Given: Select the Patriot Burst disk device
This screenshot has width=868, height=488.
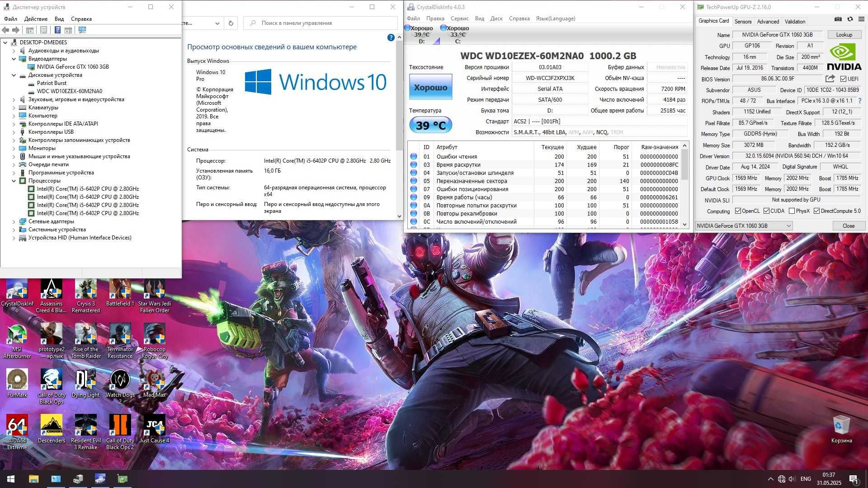Looking at the screenshot, I should 52,83.
